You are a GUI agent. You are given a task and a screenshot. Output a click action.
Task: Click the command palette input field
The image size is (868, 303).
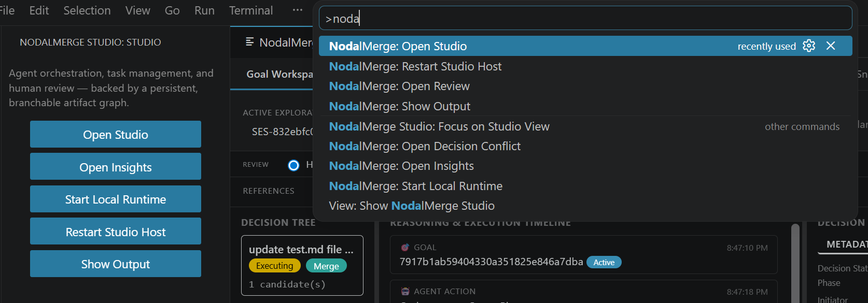point(585,19)
